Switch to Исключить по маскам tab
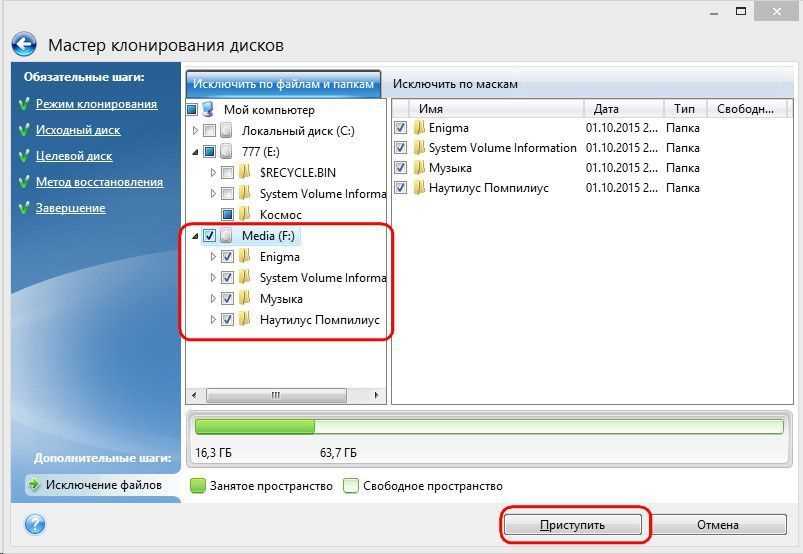The height and width of the screenshot is (554, 803). point(455,84)
